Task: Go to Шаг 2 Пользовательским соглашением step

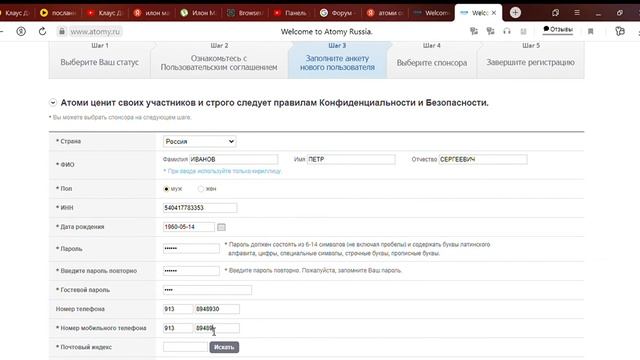Action: [x=219, y=59]
